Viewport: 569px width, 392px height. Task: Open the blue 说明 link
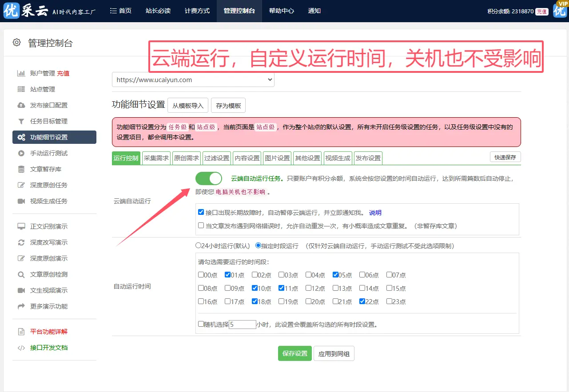pyautogui.click(x=375, y=213)
